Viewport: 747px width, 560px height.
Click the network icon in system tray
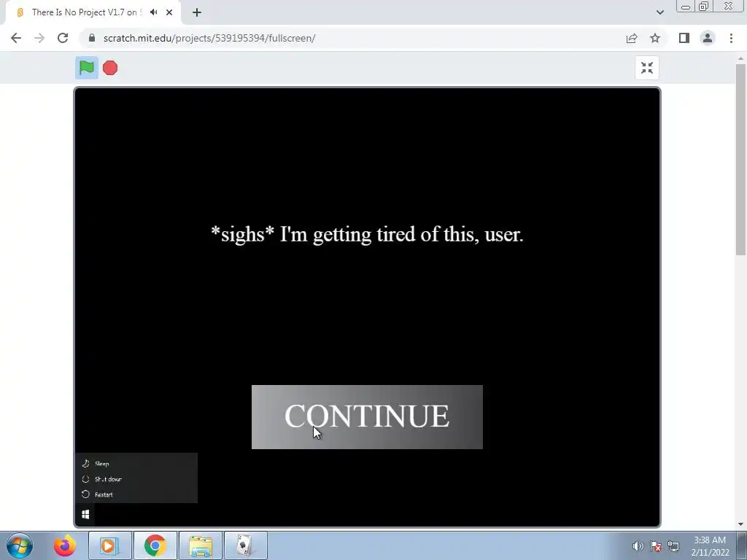coord(673,546)
